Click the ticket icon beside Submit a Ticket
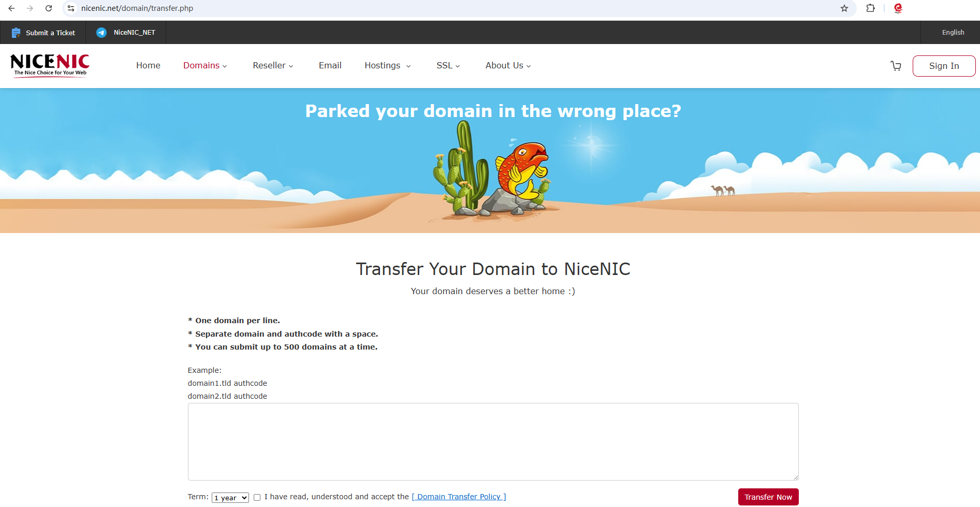 point(16,33)
